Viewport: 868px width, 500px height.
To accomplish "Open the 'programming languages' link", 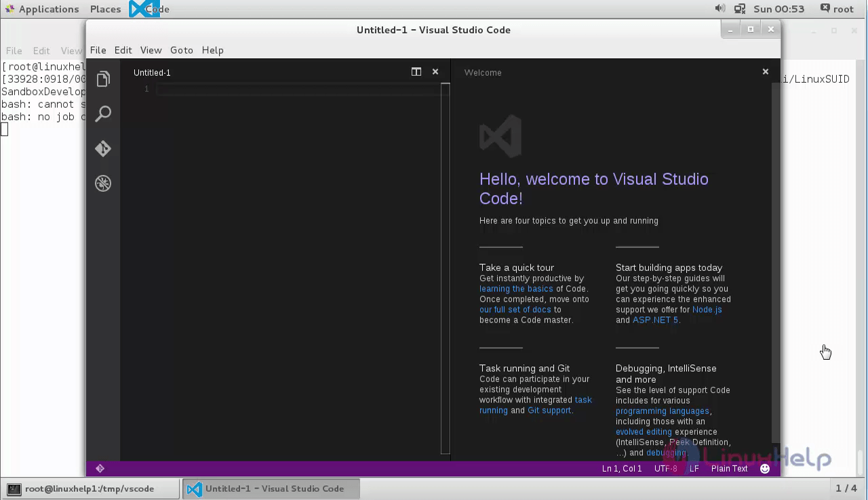I will click(x=663, y=411).
